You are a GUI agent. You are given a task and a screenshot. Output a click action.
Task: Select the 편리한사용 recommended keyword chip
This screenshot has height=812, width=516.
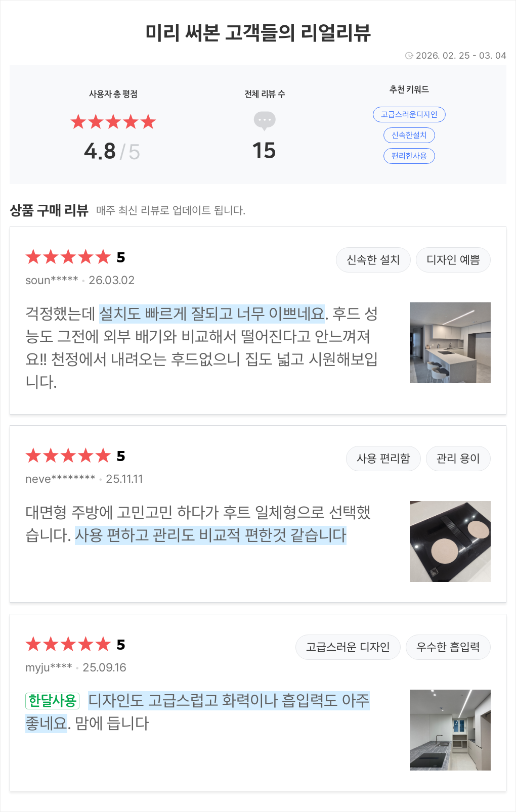409,156
